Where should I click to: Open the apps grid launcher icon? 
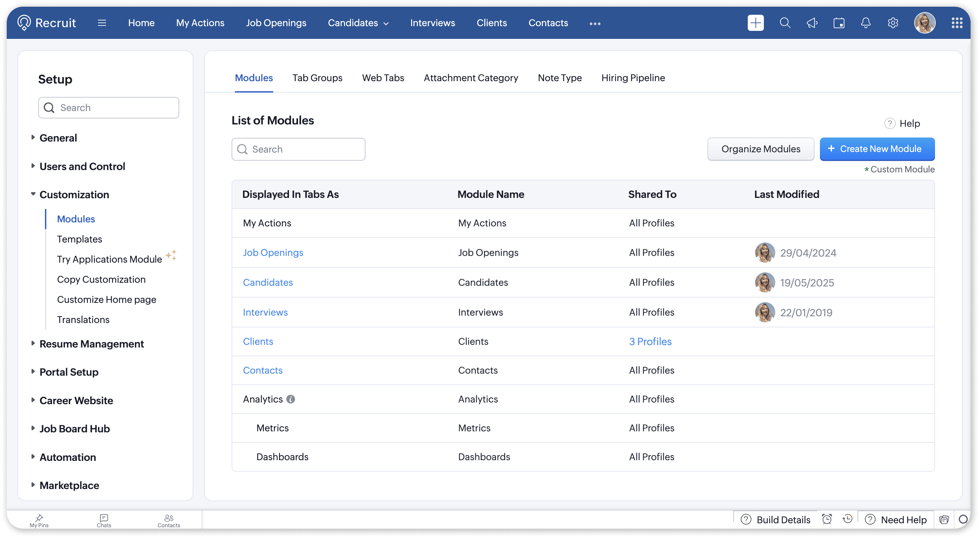click(957, 23)
